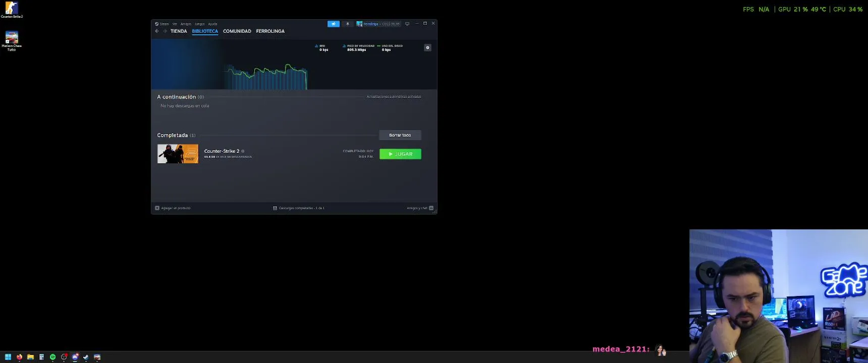Screen dimensions: 868x363
Task: Open the Counter-Strike 2 desktop shortcut
Action: (x=12, y=10)
